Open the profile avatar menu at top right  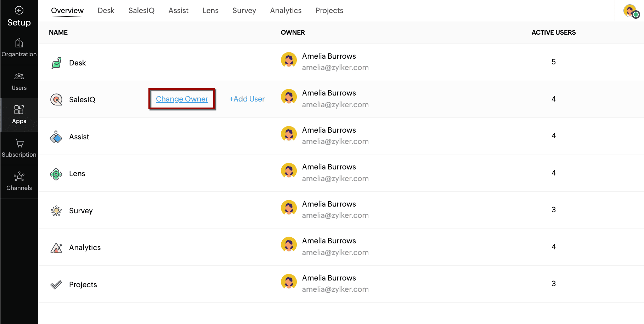click(x=631, y=11)
